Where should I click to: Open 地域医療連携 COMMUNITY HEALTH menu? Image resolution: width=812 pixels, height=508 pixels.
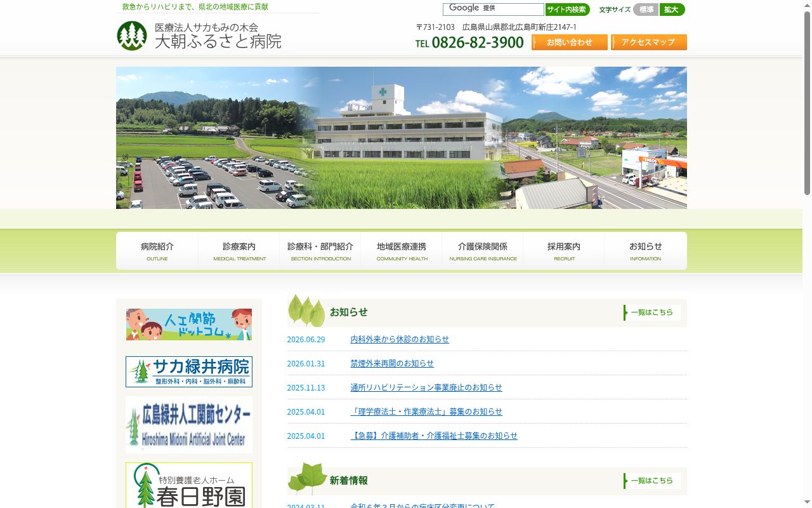402,251
